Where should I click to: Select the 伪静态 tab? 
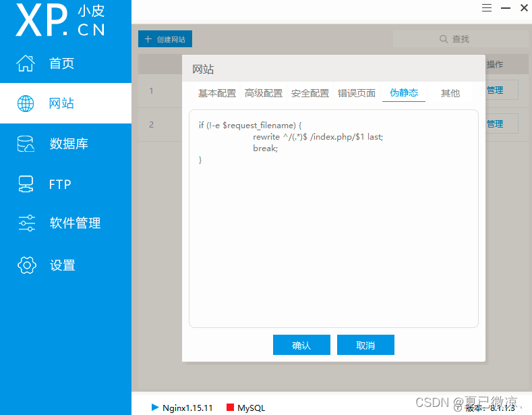tap(404, 92)
